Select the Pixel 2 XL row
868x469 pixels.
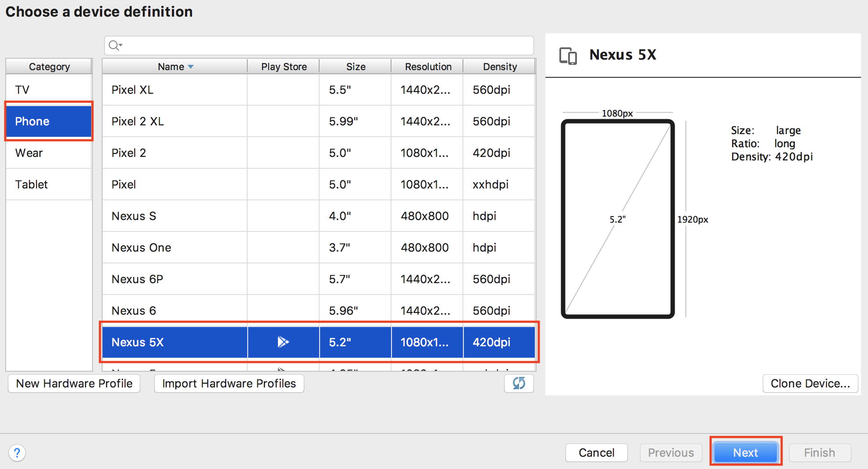pyautogui.click(x=319, y=121)
